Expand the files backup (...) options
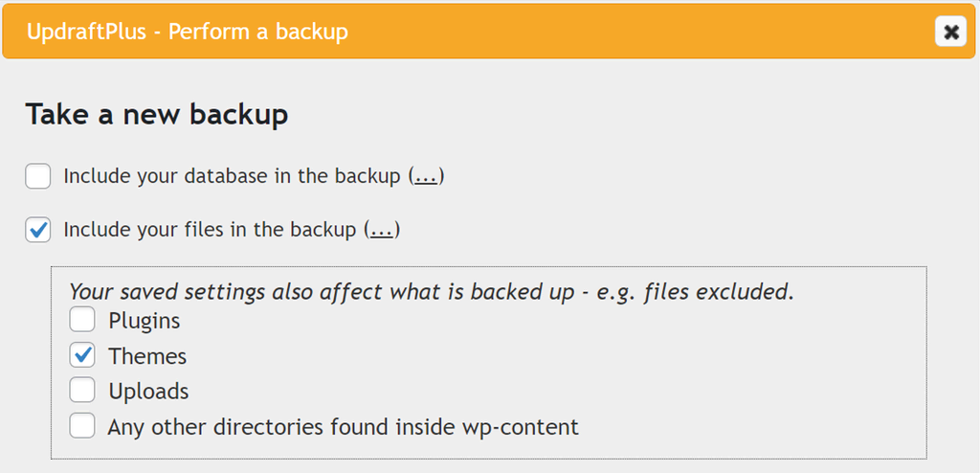The height and width of the screenshot is (473, 980). pos(381,231)
